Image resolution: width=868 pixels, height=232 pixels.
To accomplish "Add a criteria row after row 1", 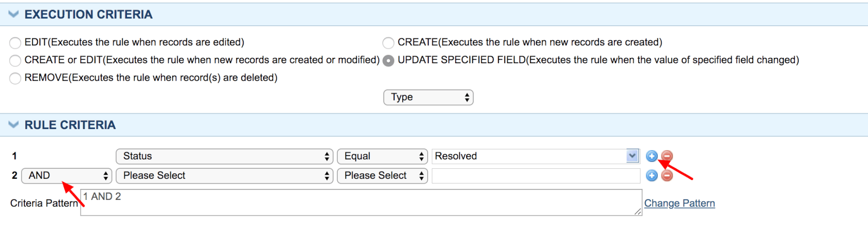I will pos(651,156).
